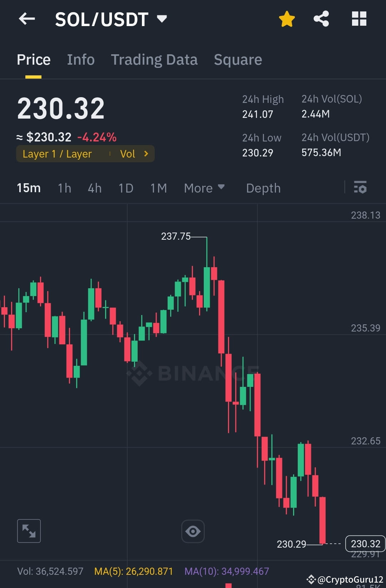The image size is (386, 588).
Task: Select the 1D timeframe
Action: pos(126,188)
